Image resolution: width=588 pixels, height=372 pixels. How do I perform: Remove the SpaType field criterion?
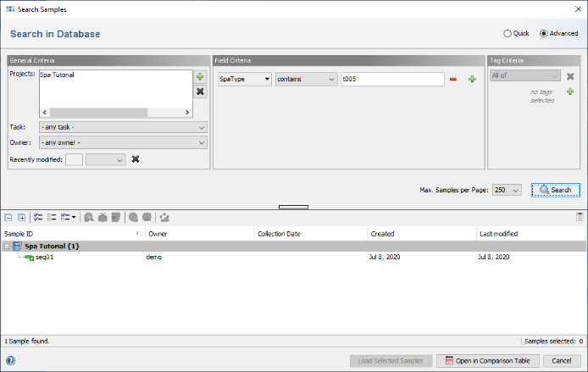[453, 79]
